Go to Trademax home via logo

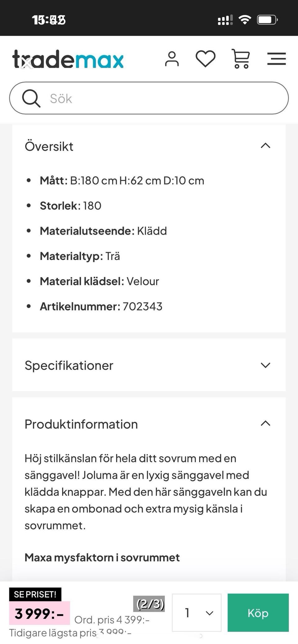68,59
